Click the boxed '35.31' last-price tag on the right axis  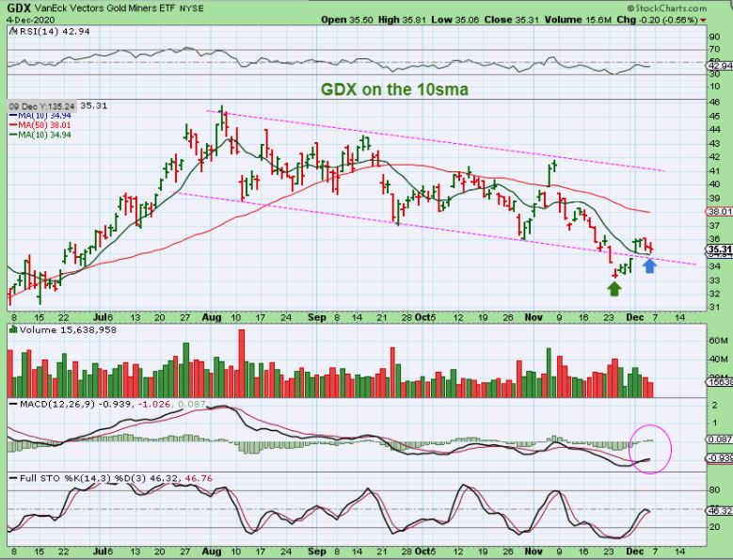(720, 249)
